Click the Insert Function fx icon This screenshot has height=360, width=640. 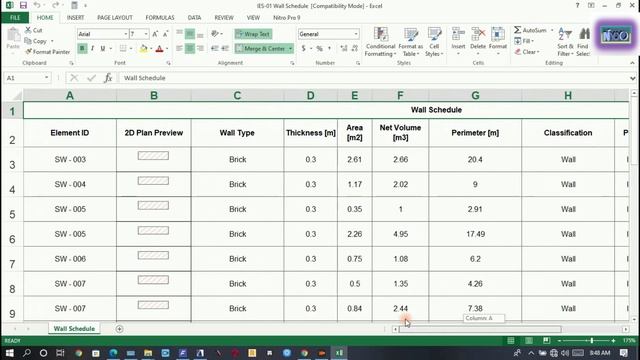tap(108, 78)
